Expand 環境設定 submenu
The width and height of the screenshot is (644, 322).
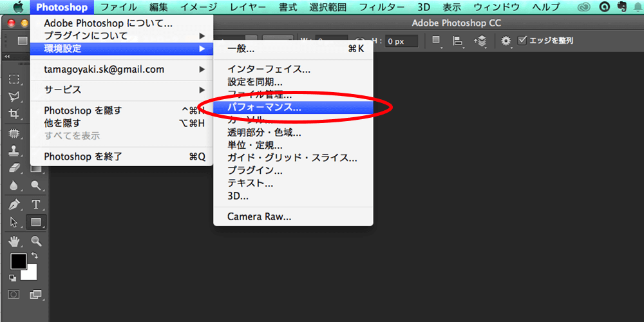point(122,49)
